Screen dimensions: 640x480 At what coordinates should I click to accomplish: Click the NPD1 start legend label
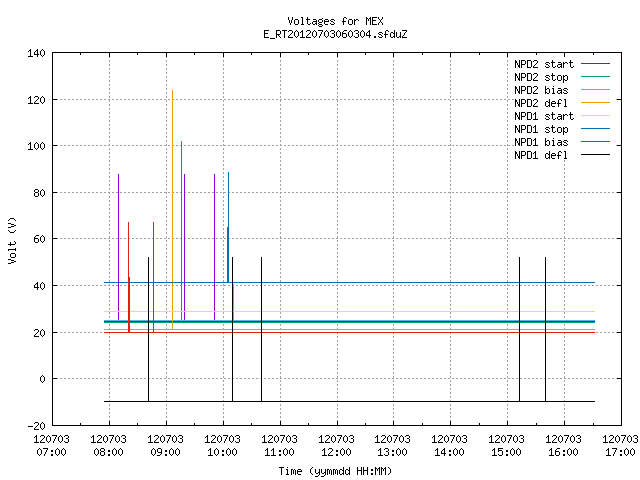[544, 116]
